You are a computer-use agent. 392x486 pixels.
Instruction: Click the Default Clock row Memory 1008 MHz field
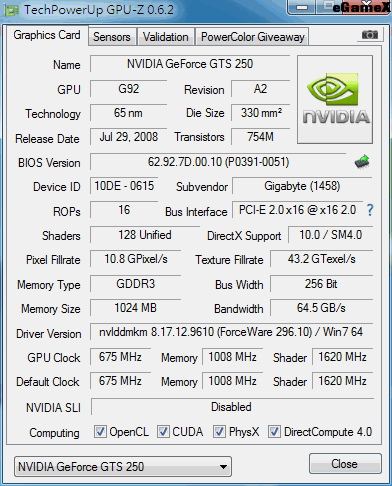pos(232,381)
